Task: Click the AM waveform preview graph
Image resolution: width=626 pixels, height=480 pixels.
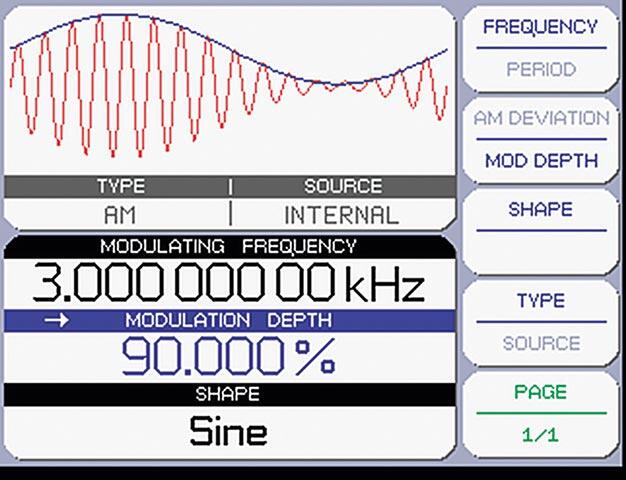Action: (228, 88)
